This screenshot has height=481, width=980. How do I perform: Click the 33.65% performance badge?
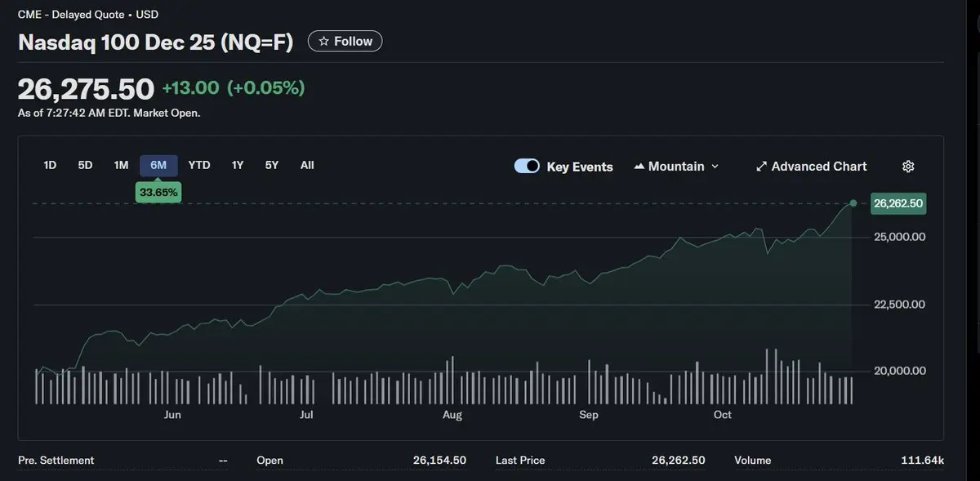(x=158, y=192)
